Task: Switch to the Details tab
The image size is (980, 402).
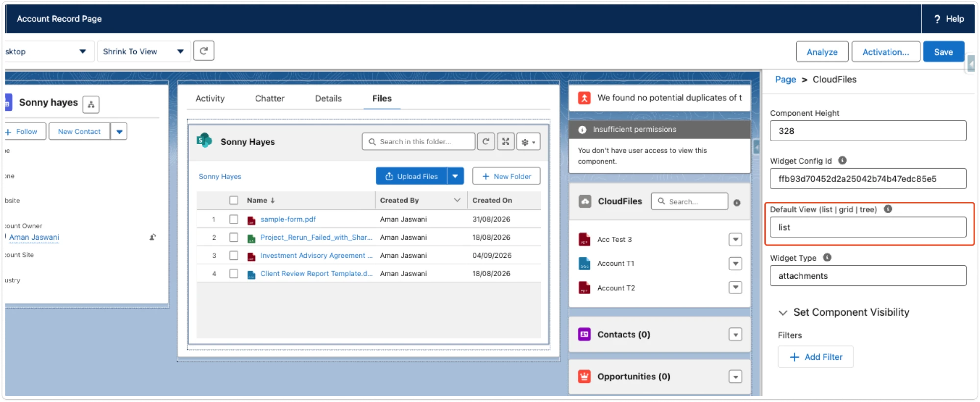Action: (x=328, y=99)
